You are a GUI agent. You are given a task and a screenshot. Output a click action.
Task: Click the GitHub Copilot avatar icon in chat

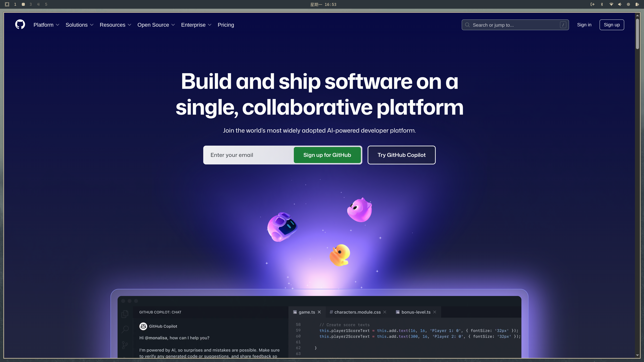(x=143, y=326)
